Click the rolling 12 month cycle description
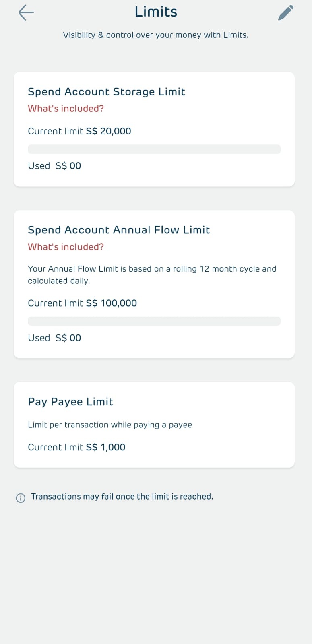 click(152, 275)
